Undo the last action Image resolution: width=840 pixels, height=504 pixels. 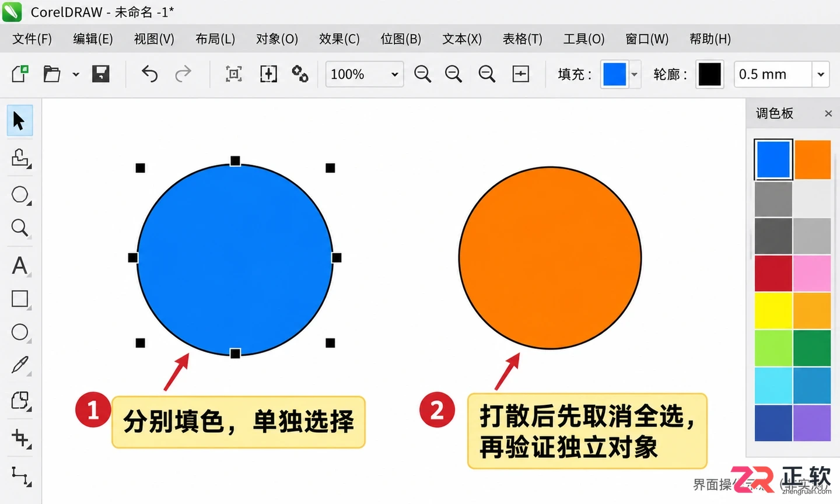[149, 74]
